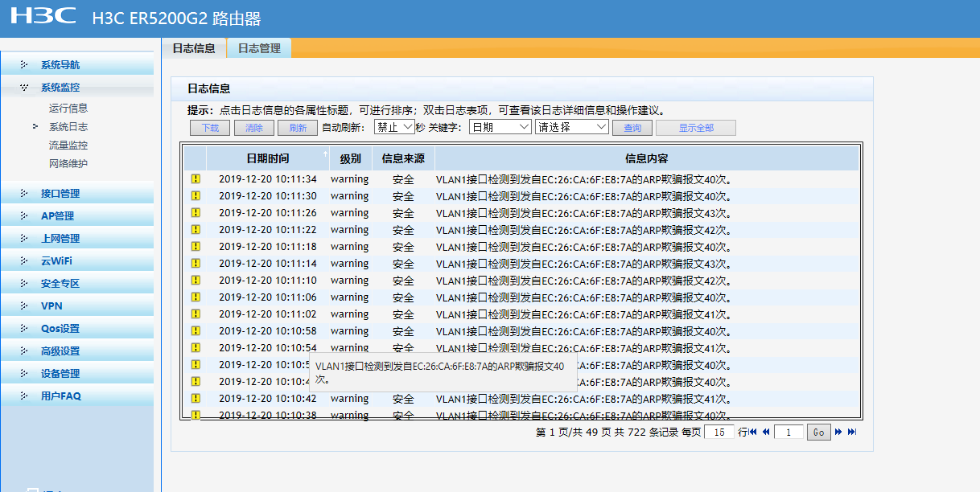Switch to the 日志管理 tab
The height and width of the screenshot is (492, 980).
click(x=259, y=48)
